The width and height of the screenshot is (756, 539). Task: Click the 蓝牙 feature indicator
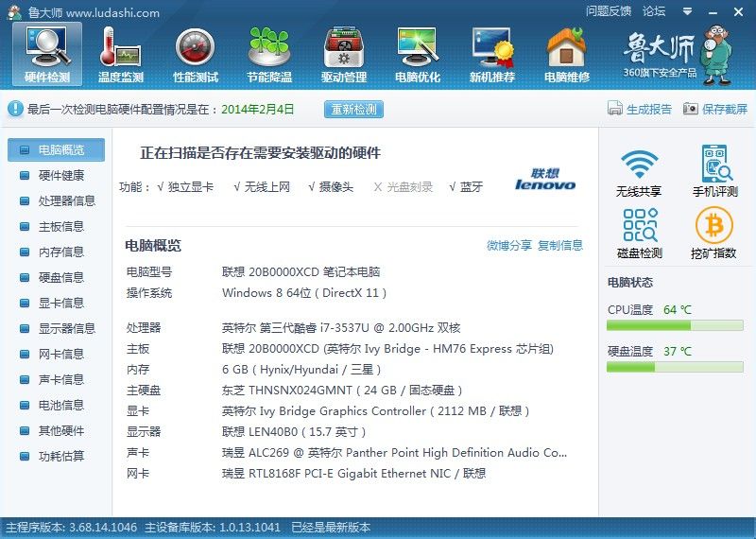coord(466,187)
